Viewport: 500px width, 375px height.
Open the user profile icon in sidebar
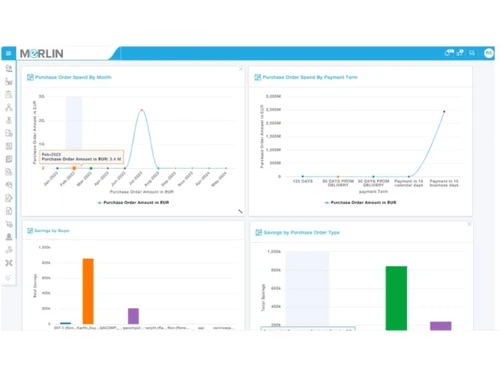coord(9,237)
